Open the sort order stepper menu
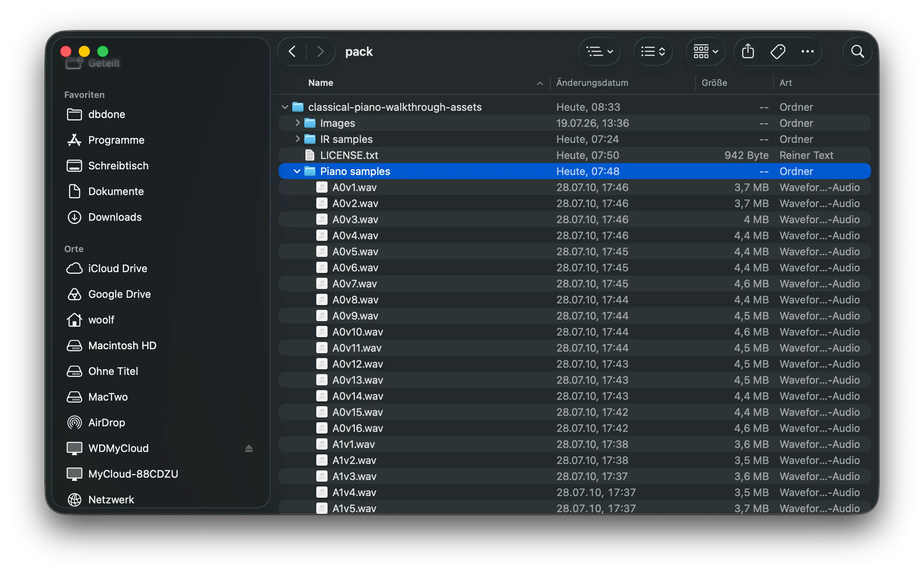 tap(653, 51)
